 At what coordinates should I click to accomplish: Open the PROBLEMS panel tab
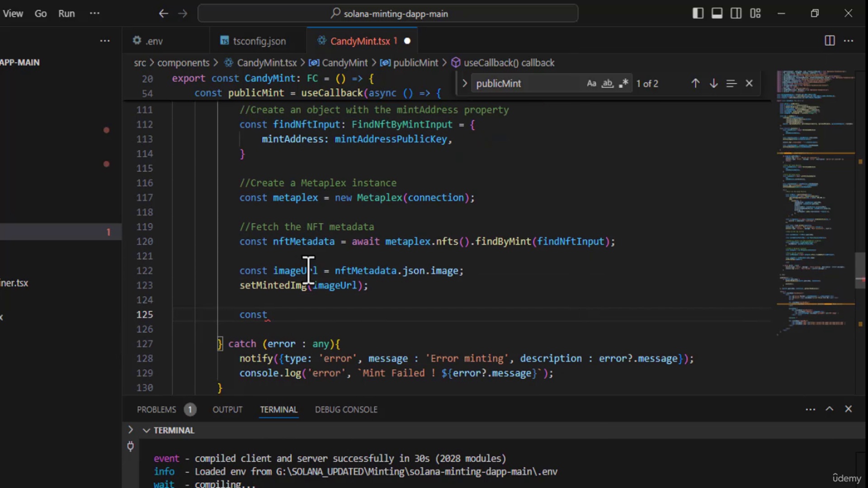coord(156,409)
